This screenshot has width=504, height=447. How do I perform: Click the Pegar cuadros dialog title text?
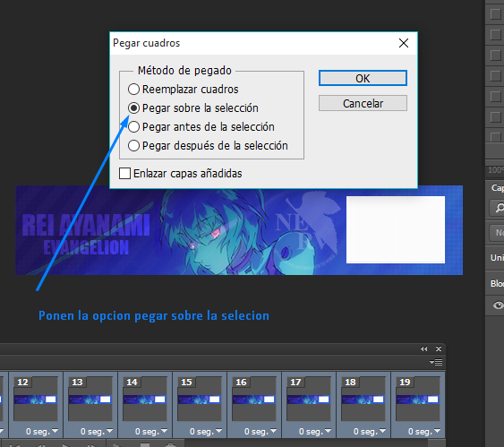click(146, 43)
